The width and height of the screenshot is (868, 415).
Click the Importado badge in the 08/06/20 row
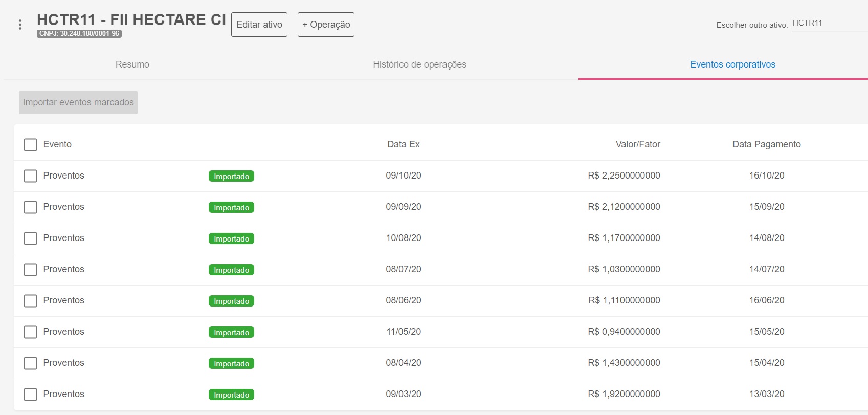(231, 301)
